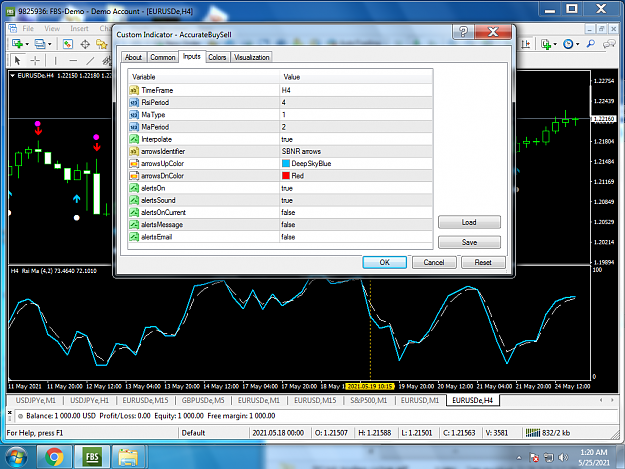Click the Load button
625x469 pixels.
pos(469,222)
